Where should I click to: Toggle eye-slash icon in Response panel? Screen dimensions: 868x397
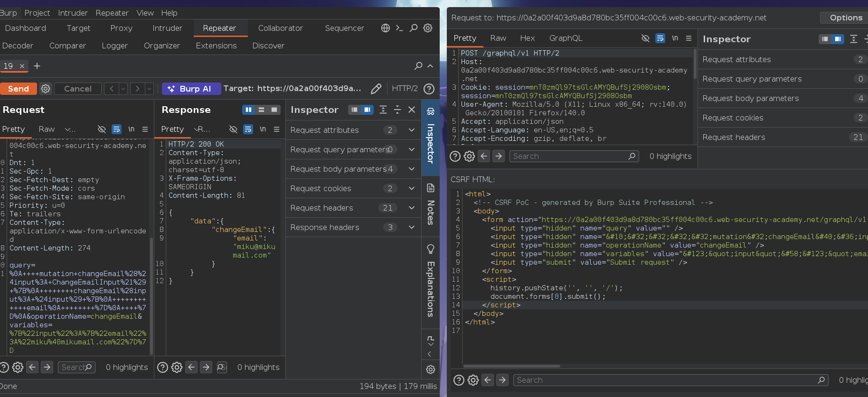coord(233,129)
